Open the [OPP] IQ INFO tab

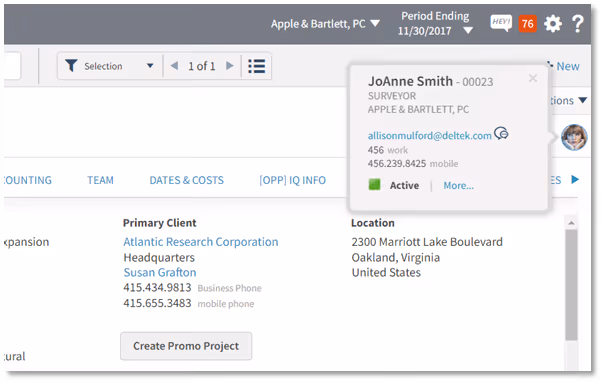tap(293, 180)
